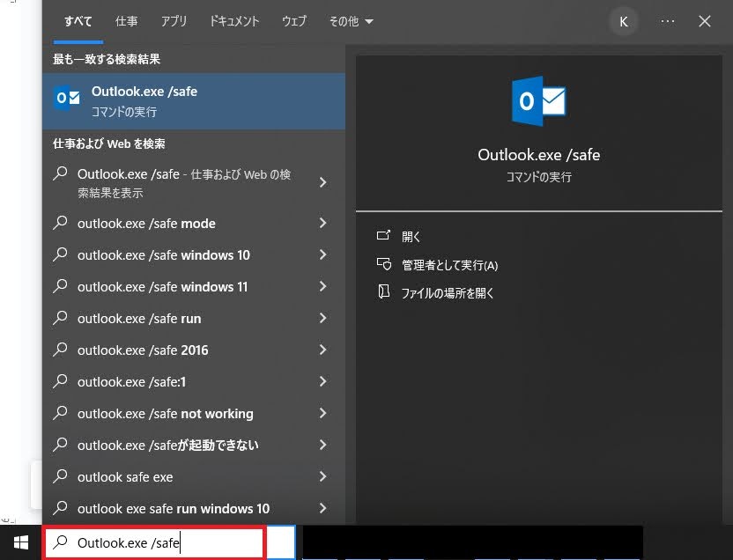The width and height of the screenshot is (733, 560).
Task: Open the three-dots options menu
Action: [x=667, y=22]
